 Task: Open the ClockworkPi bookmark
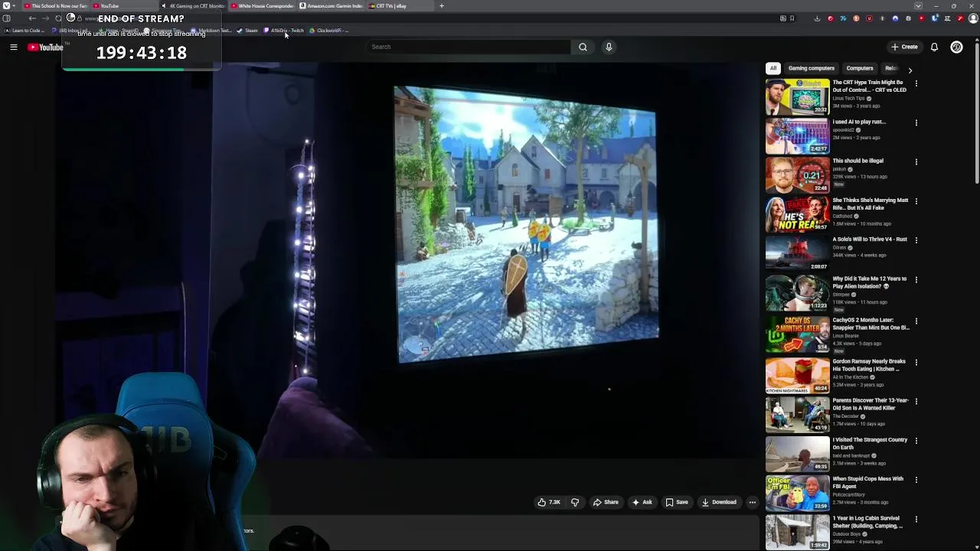click(327, 31)
